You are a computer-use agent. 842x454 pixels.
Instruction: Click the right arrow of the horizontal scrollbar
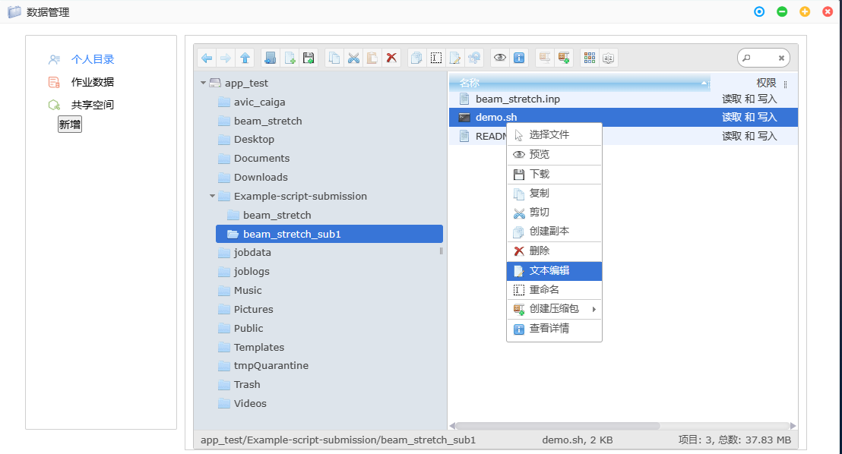click(793, 426)
